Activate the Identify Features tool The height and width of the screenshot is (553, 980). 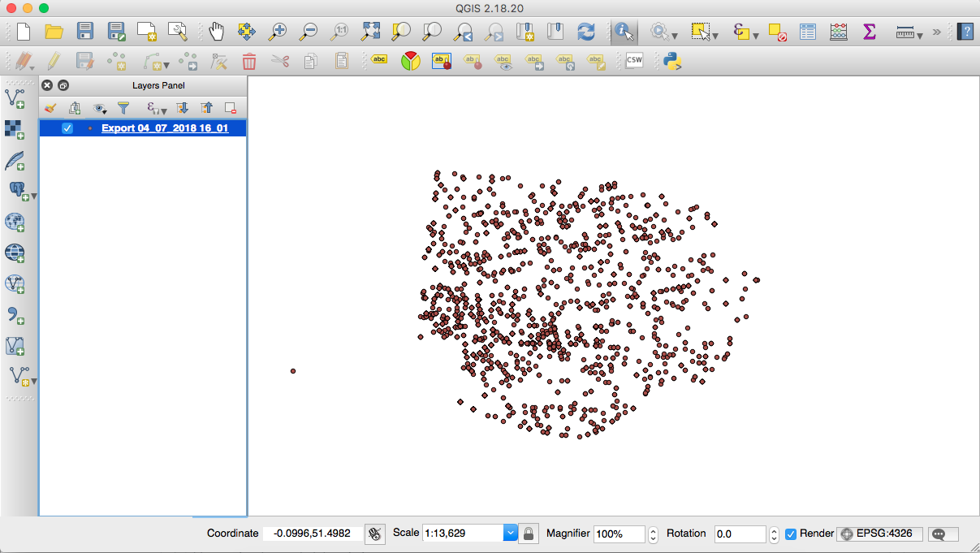pos(624,32)
